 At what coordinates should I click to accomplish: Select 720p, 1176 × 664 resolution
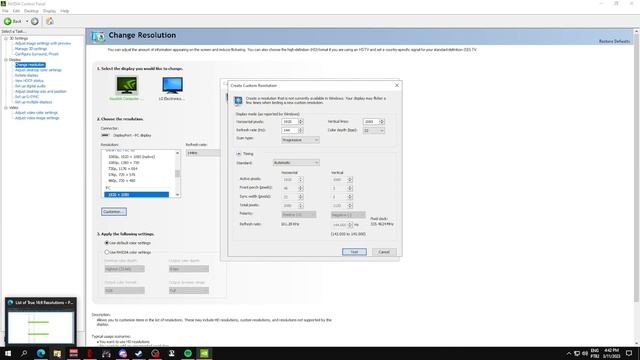[123, 169]
